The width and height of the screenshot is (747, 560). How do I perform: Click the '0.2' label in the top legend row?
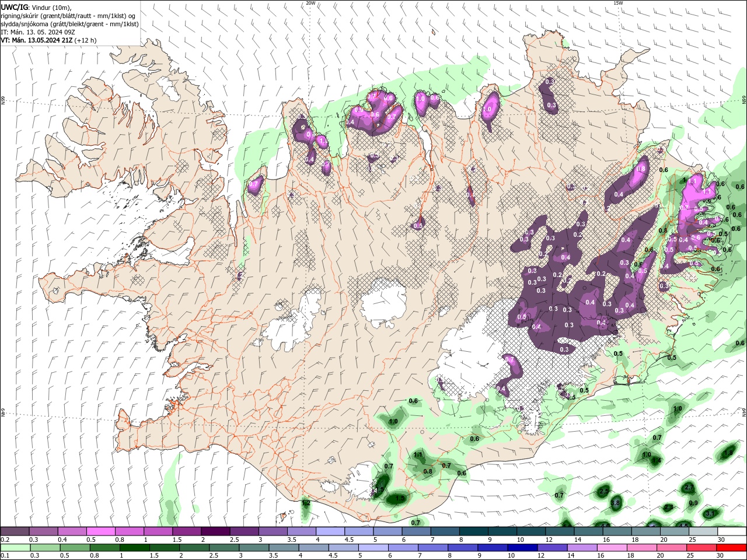pyautogui.click(x=5, y=540)
